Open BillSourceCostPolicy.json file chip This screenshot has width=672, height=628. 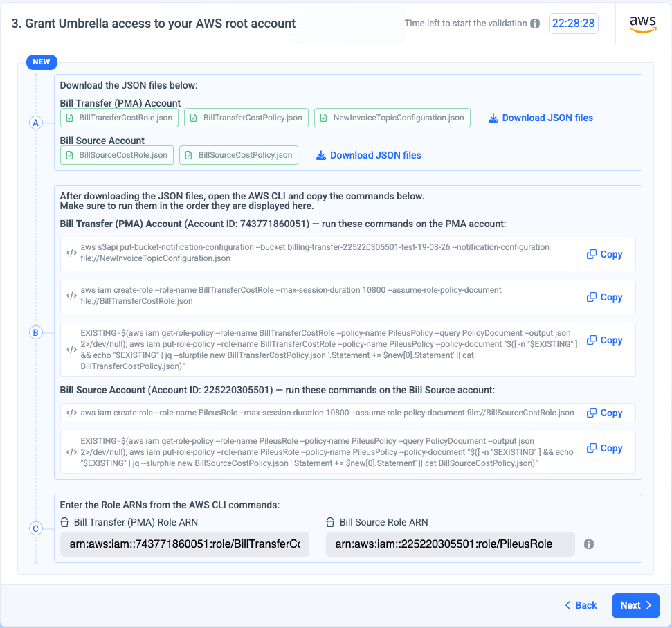pos(239,155)
